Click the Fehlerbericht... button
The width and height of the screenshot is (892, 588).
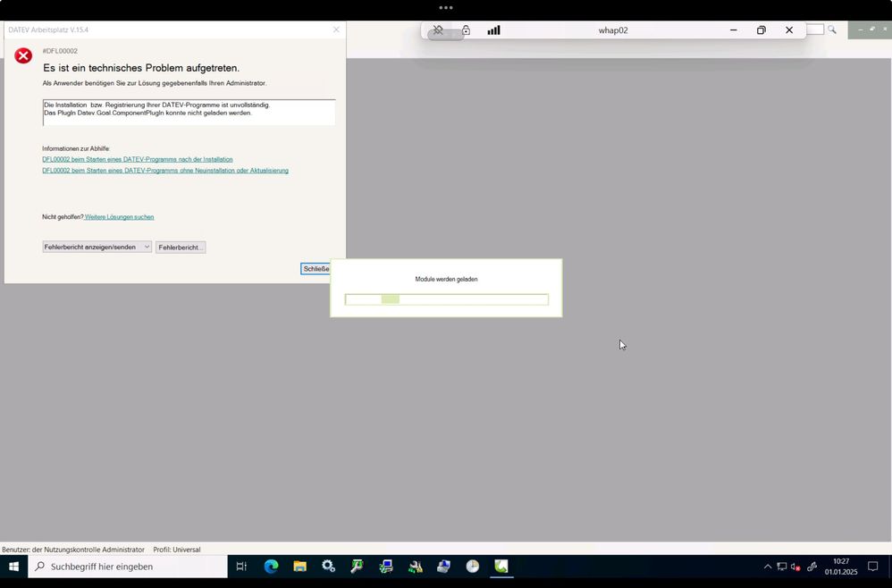(x=181, y=248)
